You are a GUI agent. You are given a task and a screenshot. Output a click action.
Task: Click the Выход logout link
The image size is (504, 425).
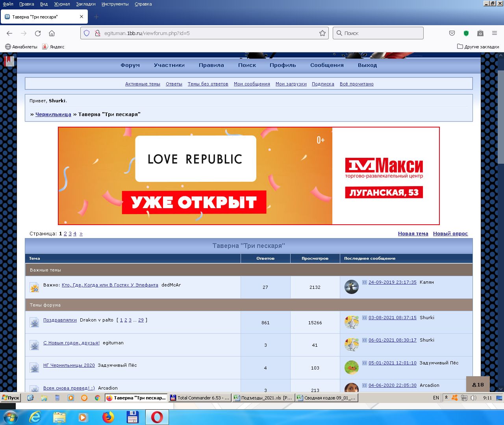click(x=367, y=65)
